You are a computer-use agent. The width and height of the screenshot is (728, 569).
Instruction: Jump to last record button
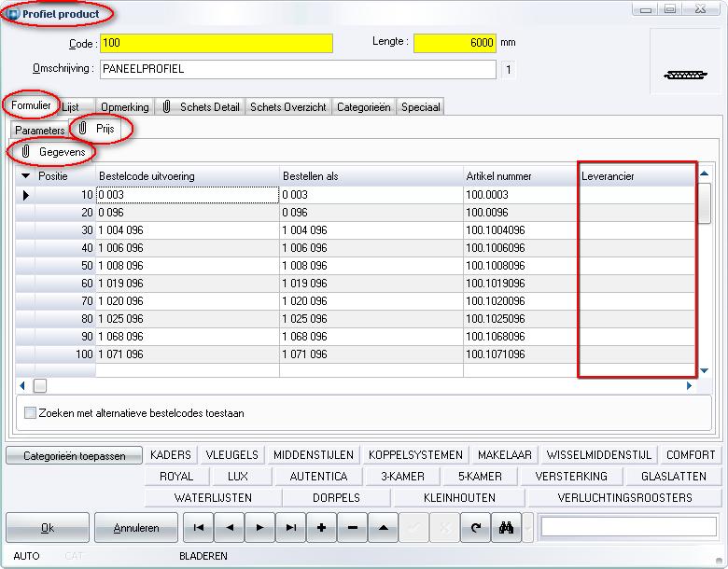pos(290,527)
